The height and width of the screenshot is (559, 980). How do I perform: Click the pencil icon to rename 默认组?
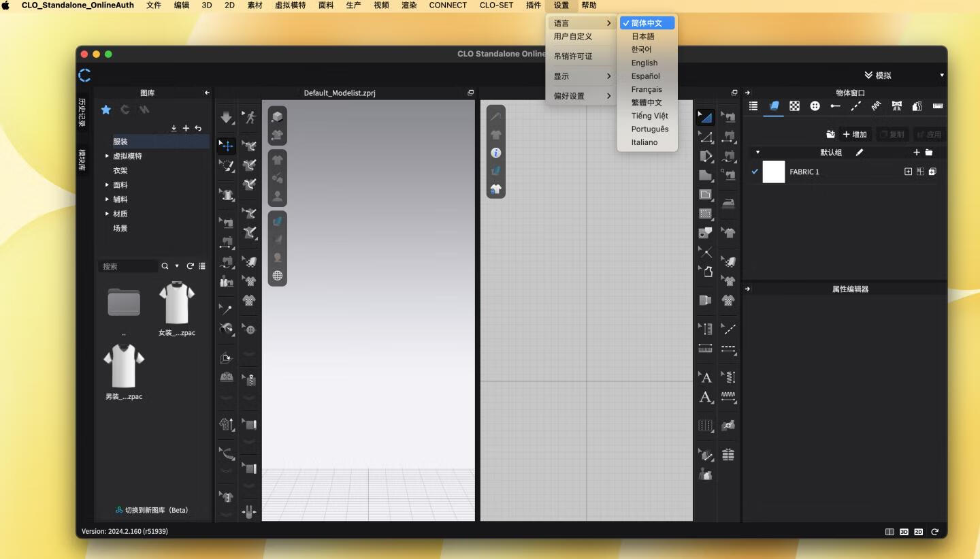[x=860, y=152]
